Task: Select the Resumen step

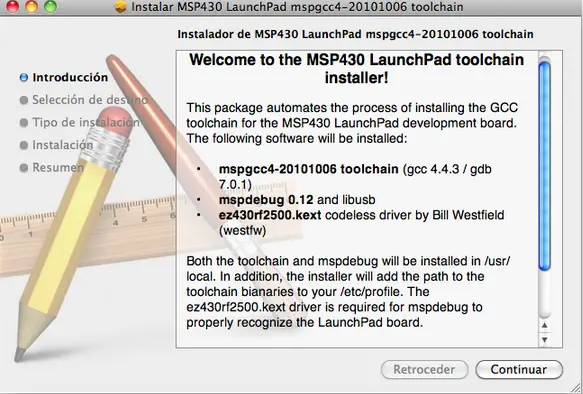Action: tap(52, 168)
